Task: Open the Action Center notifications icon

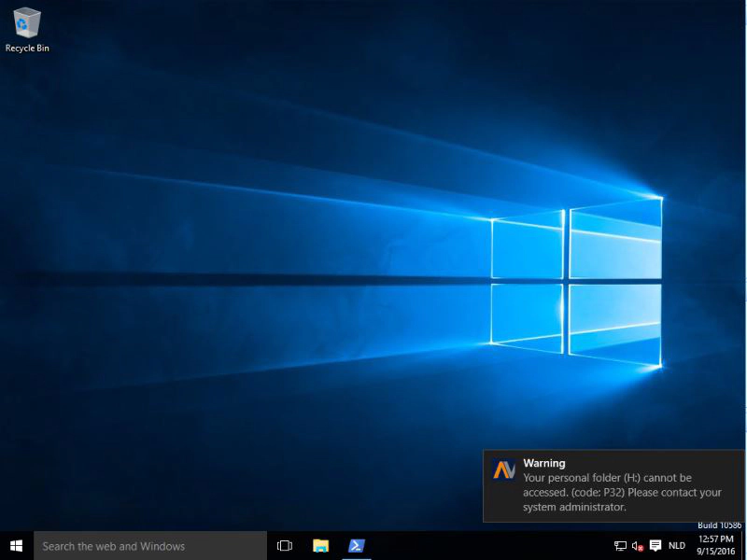Action: [655, 546]
